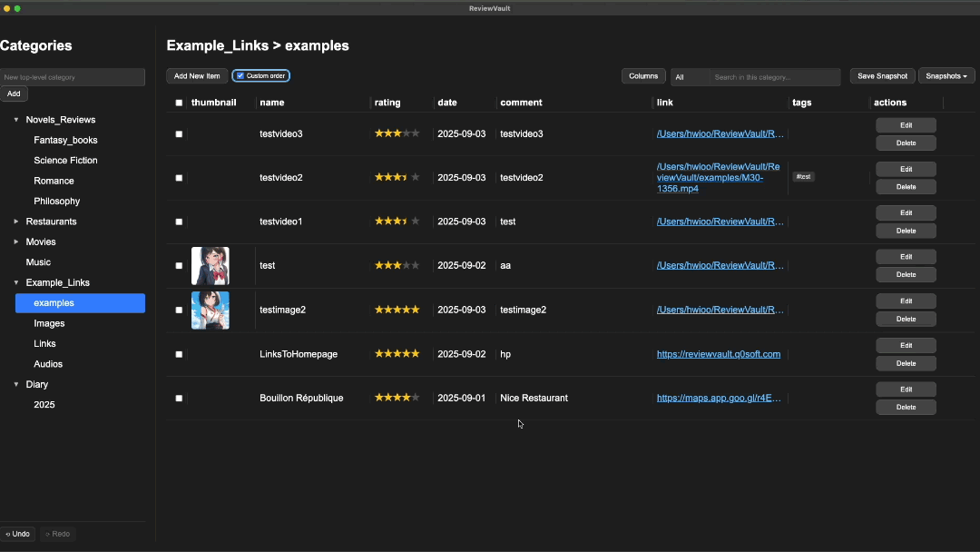
Task: Select the testvideo3 row checkbox
Action: (179, 134)
